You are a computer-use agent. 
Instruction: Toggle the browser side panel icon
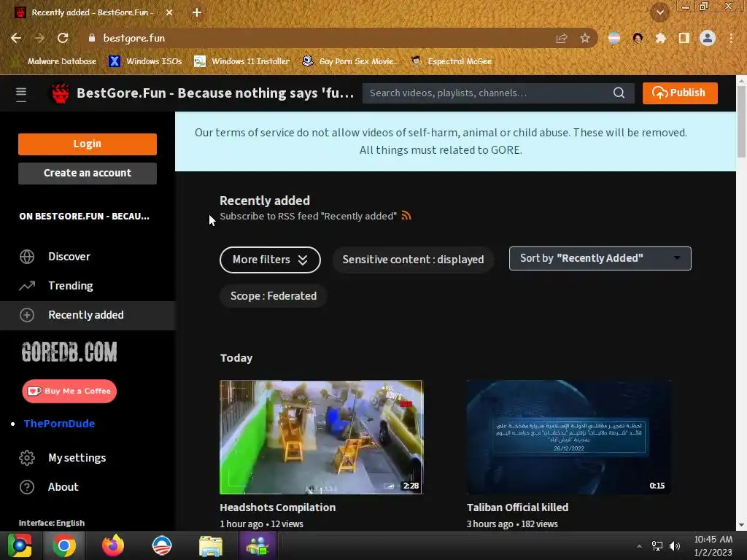pyautogui.click(x=684, y=38)
